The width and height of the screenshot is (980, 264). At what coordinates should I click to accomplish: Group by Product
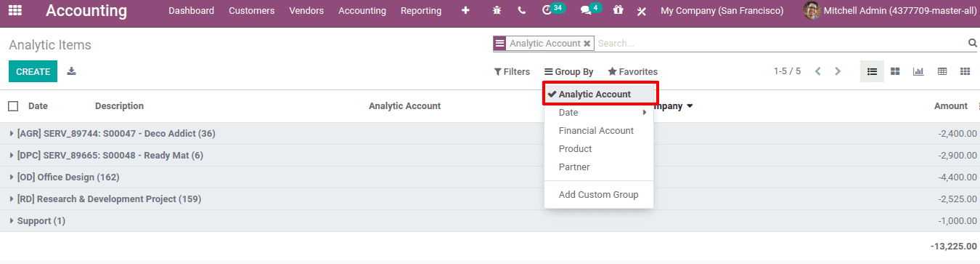coord(600,149)
